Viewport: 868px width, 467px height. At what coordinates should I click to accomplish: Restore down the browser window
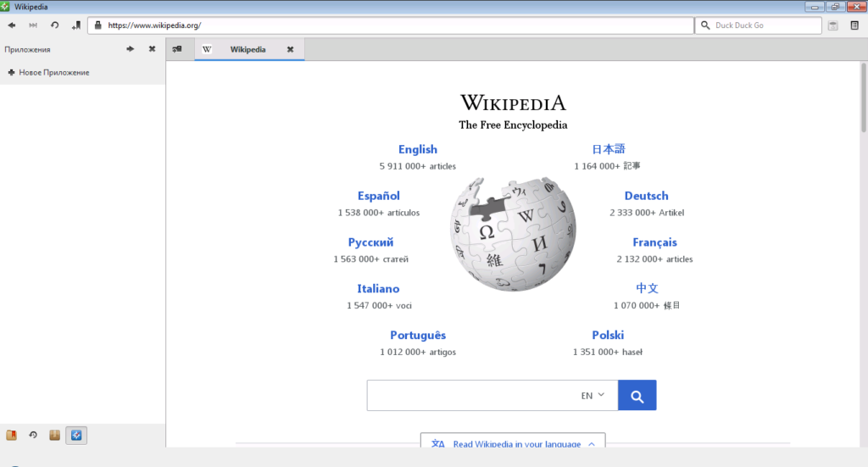pos(835,7)
